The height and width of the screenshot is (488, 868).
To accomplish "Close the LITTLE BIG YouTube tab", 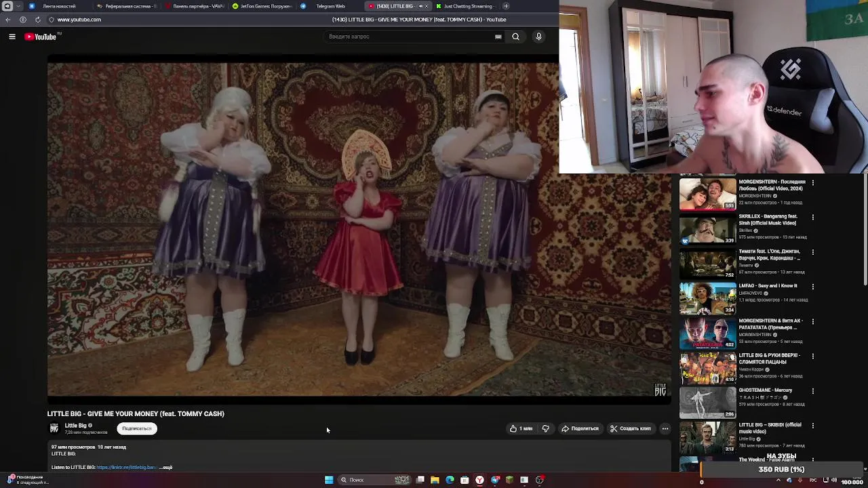I will pos(427,6).
